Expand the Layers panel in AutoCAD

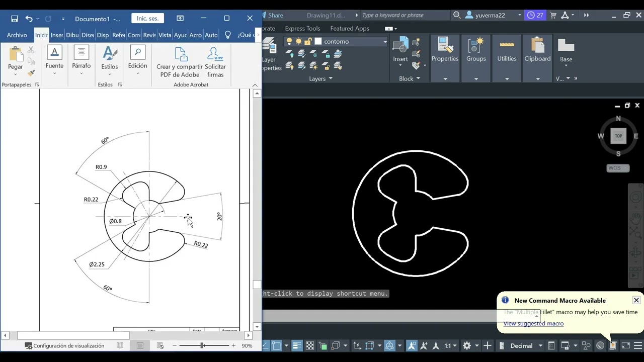tap(320, 78)
